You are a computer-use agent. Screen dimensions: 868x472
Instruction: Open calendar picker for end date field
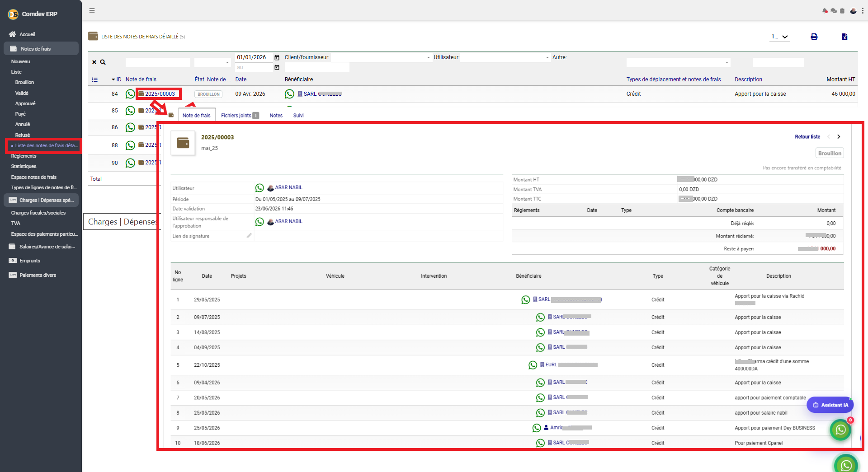coord(277,68)
